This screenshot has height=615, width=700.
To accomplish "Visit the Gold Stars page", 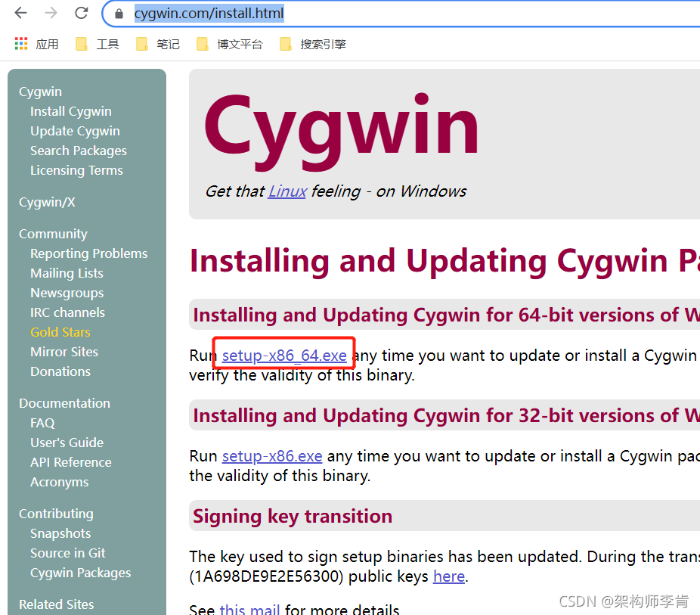I will click(60, 331).
